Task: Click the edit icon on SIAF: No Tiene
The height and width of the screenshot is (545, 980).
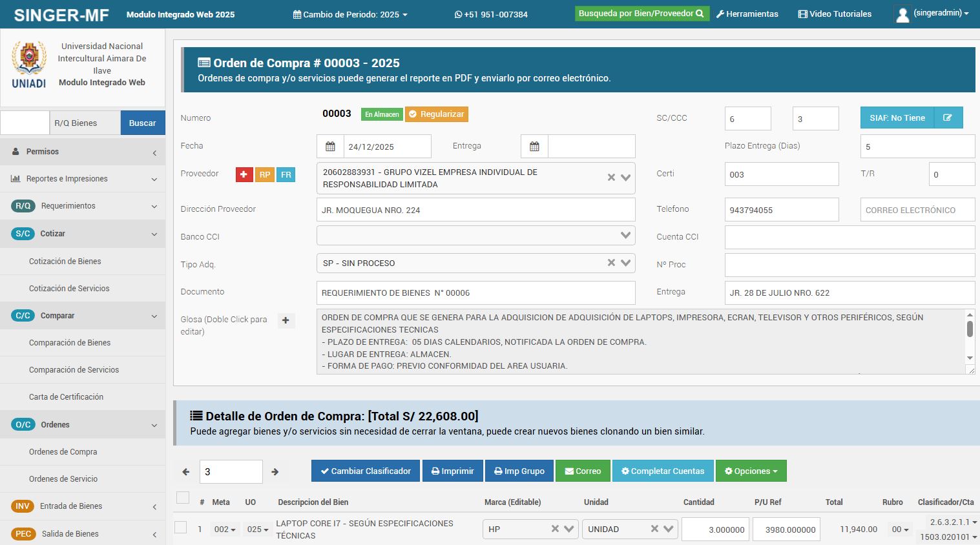Action: click(x=948, y=118)
